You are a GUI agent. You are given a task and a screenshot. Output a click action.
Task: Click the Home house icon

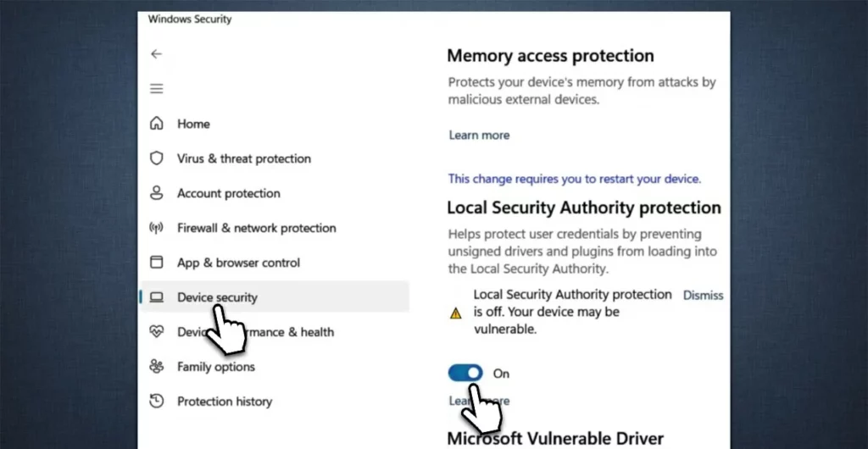tap(156, 124)
